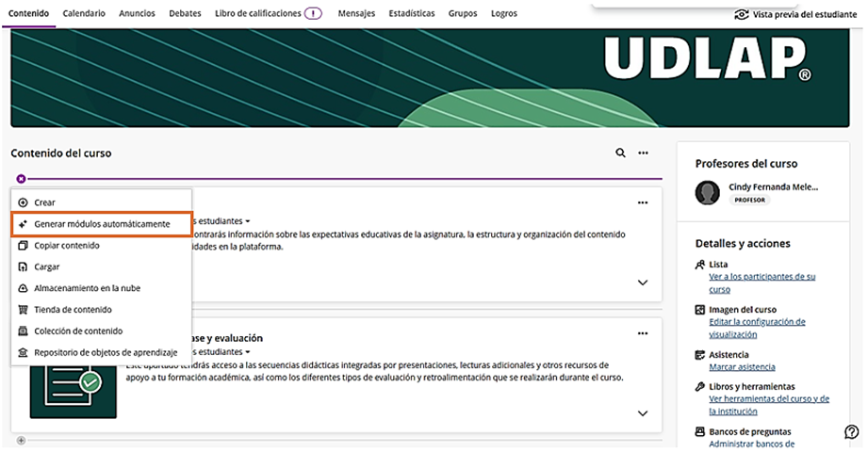This screenshot has width=868, height=468.
Task: Click professor name Cindy Fernanda Mele...
Action: (774, 187)
